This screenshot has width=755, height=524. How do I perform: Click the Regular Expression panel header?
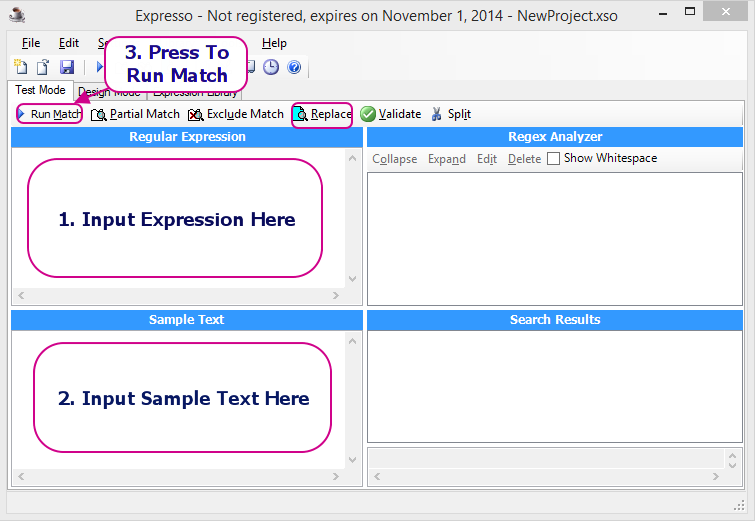pyautogui.click(x=187, y=137)
